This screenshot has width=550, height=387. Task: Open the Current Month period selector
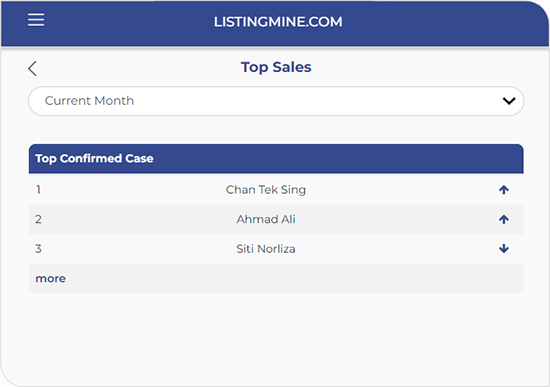[x=276, y=101]
